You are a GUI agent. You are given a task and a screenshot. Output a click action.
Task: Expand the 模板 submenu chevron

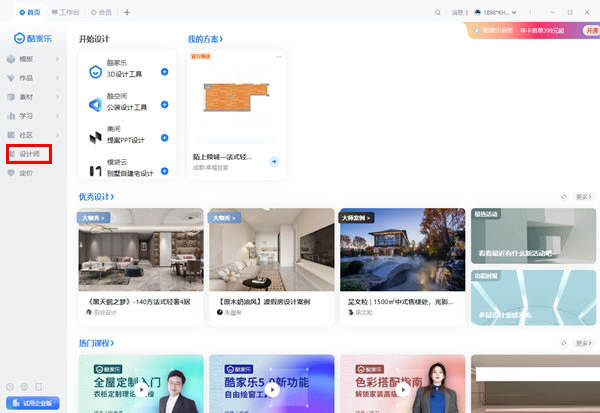click(x=57, y=59)
